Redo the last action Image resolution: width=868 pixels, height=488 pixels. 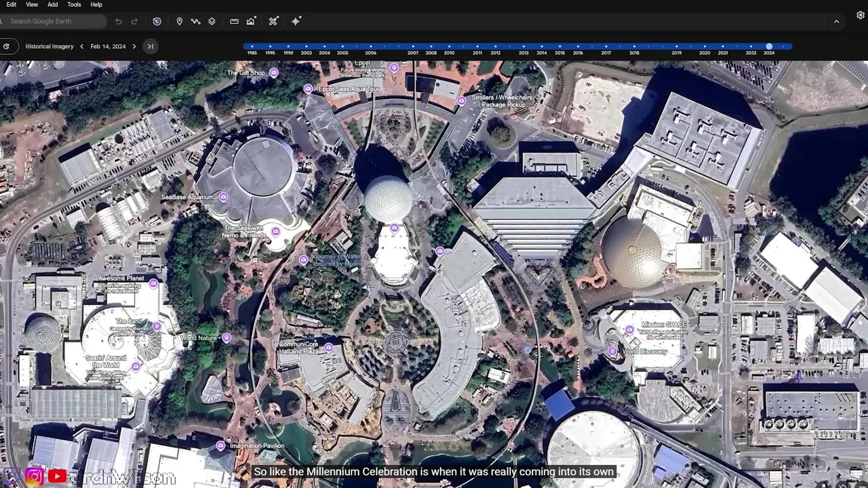coord(134,22)
